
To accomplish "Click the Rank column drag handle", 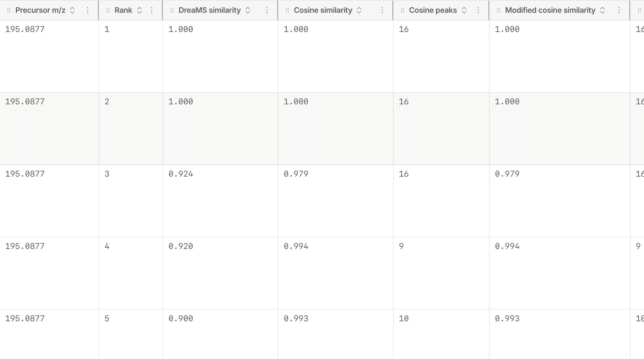I will point(108,10).
